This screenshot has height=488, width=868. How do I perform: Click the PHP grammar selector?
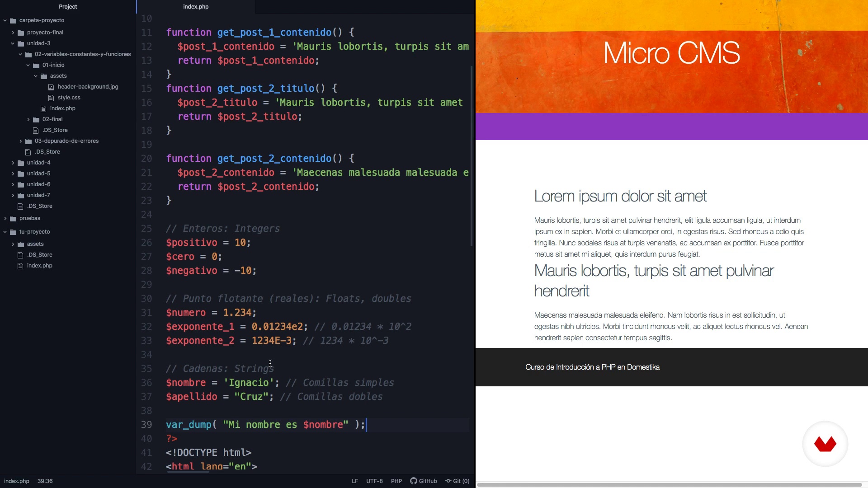396,481
